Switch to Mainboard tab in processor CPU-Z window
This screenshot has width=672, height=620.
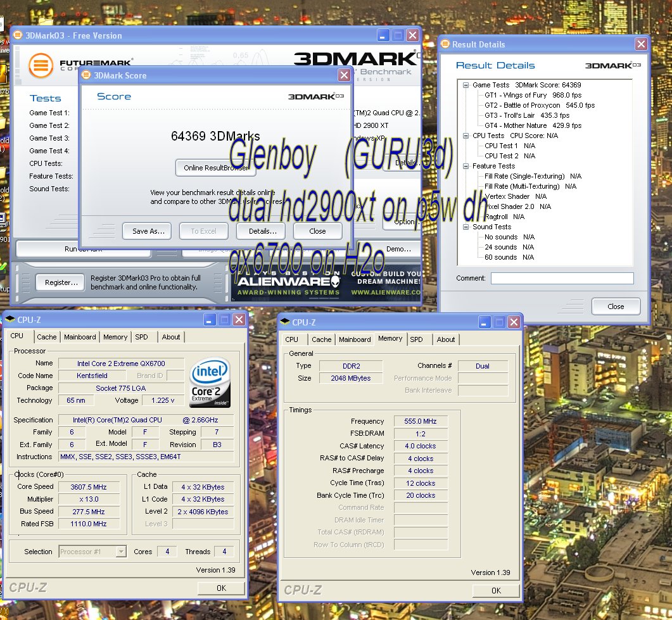(80, 337)
